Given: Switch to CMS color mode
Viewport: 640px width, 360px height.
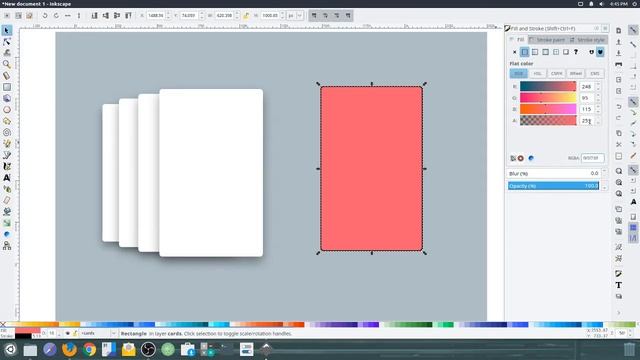Looking at the screenshot, I should (595, 73).
